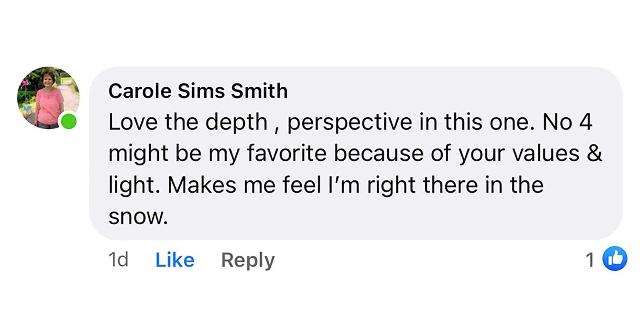Click the word "depth" in the comment
644x322 pixels.
236,123
